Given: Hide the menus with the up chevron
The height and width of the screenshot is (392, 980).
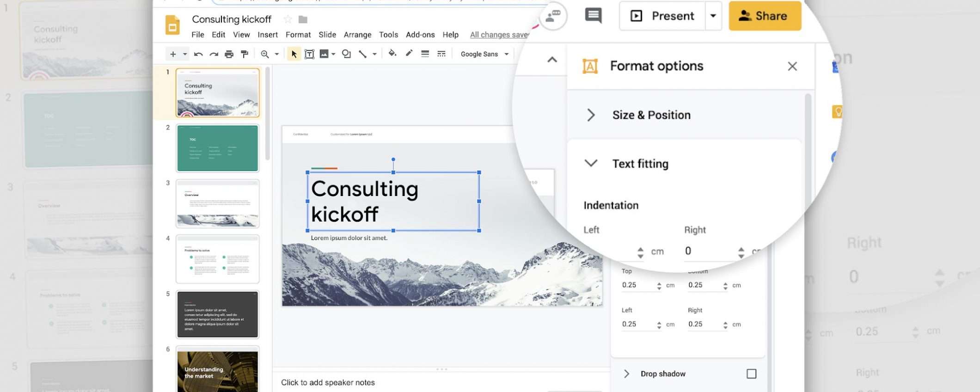Looking at the screenshot, I should point(552,60).
